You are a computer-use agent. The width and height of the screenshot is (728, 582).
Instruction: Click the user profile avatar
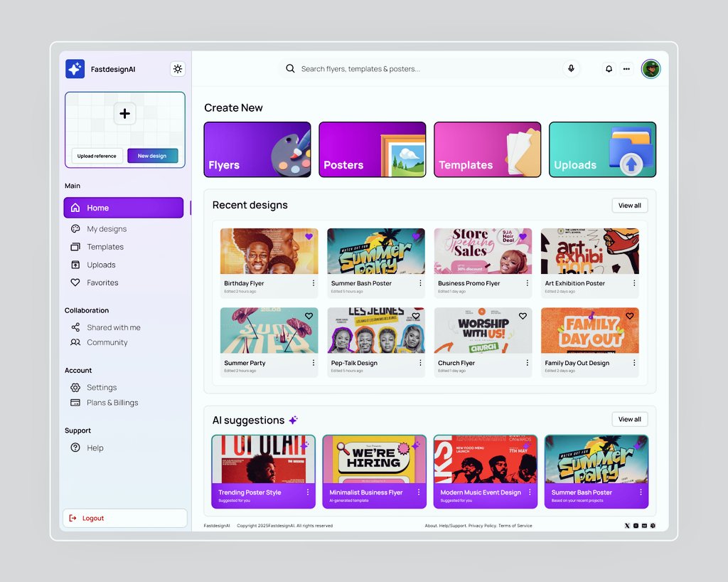click(x=651, y=69)
